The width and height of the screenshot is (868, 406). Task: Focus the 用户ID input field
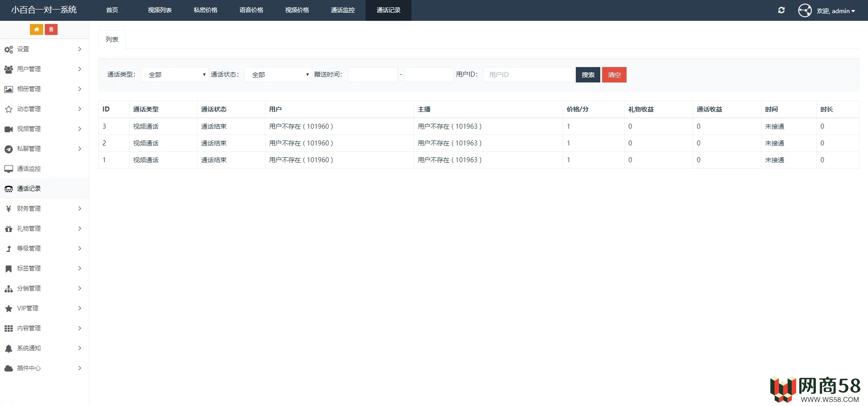pyautogui.click(x=529, y=75)
